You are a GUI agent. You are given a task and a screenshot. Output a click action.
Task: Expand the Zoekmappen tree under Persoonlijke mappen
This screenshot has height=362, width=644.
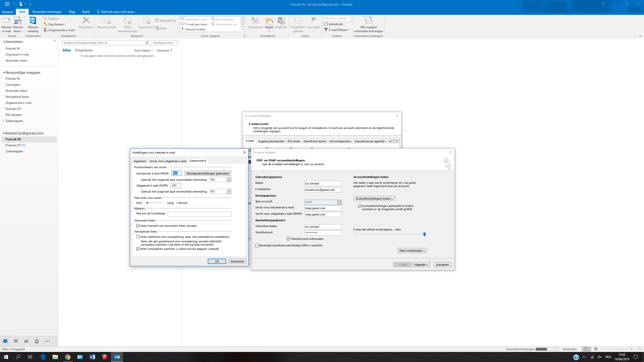pyautogui.click(x=4, y=121)
